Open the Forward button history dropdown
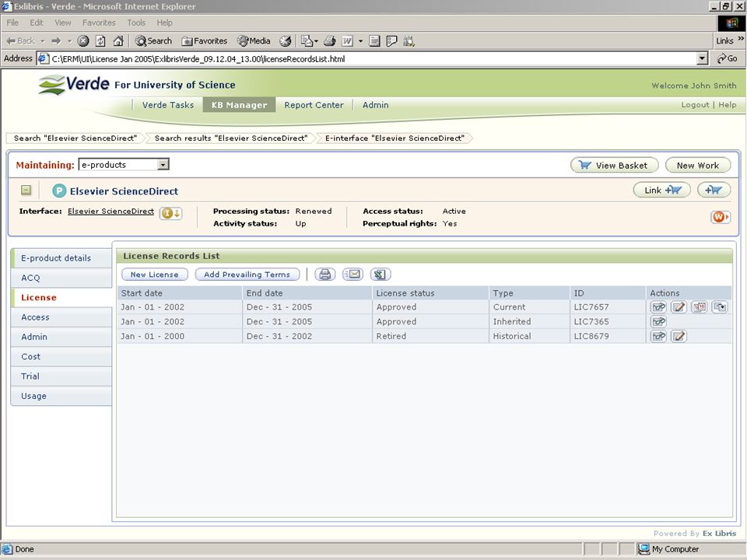 69,41
